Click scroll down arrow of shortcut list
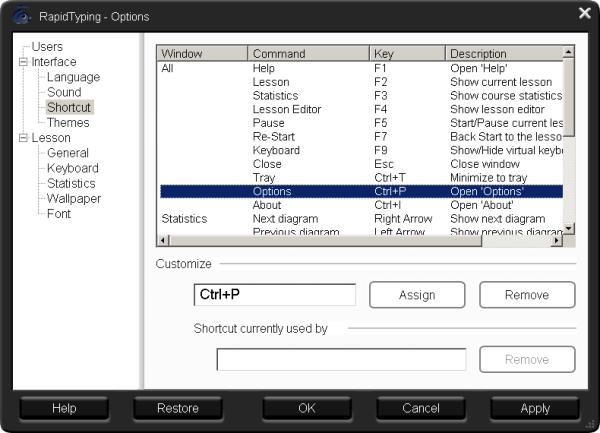The image size is (600, 433). coord(569,229)
